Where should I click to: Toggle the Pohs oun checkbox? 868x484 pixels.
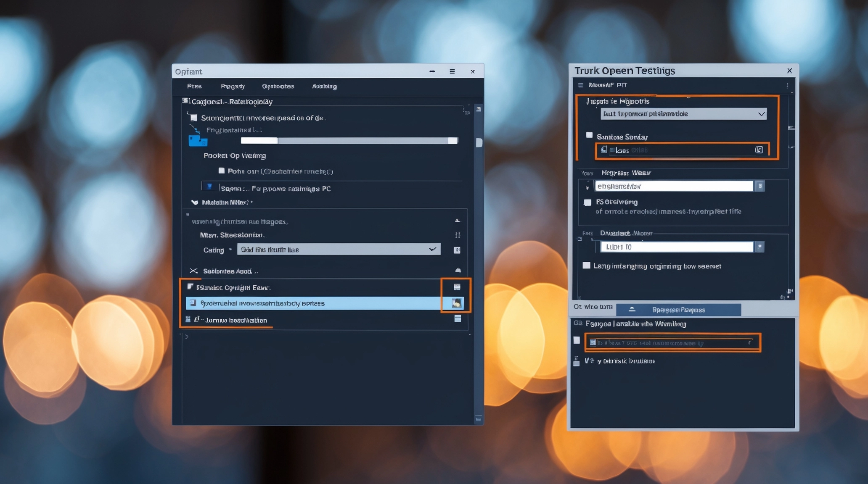click(x=222, y=171)
